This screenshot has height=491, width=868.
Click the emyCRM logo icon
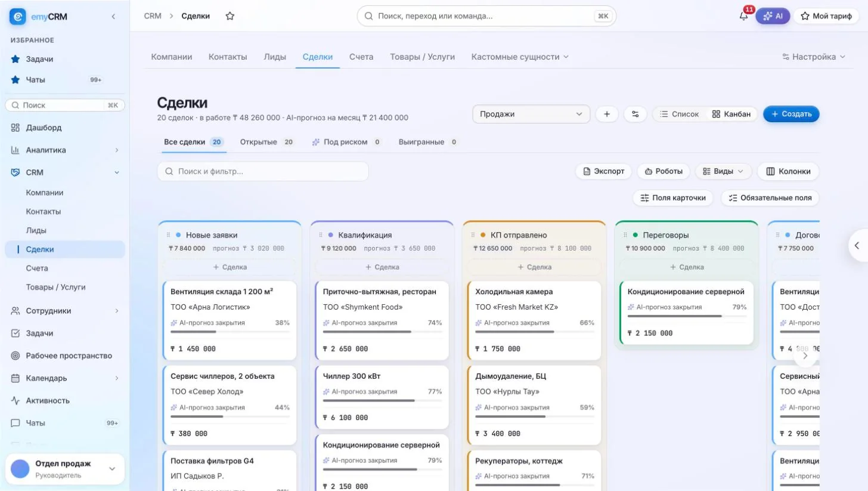(x=18, y=17)
